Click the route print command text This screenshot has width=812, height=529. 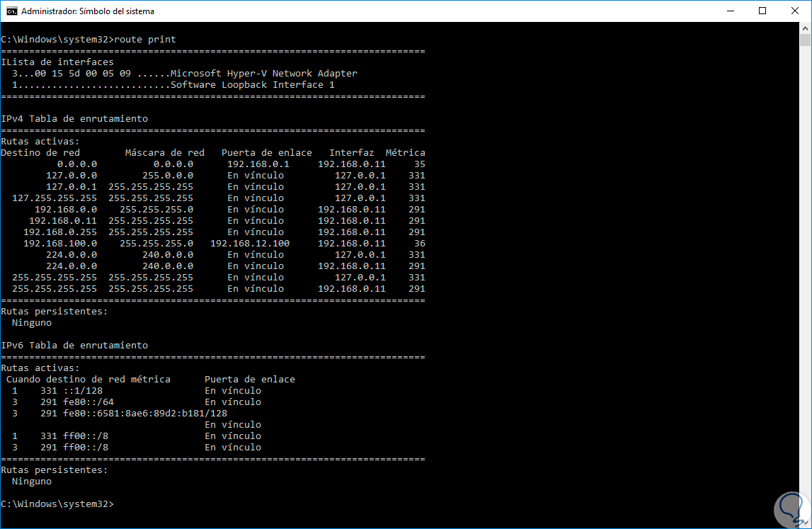[145, 40]
